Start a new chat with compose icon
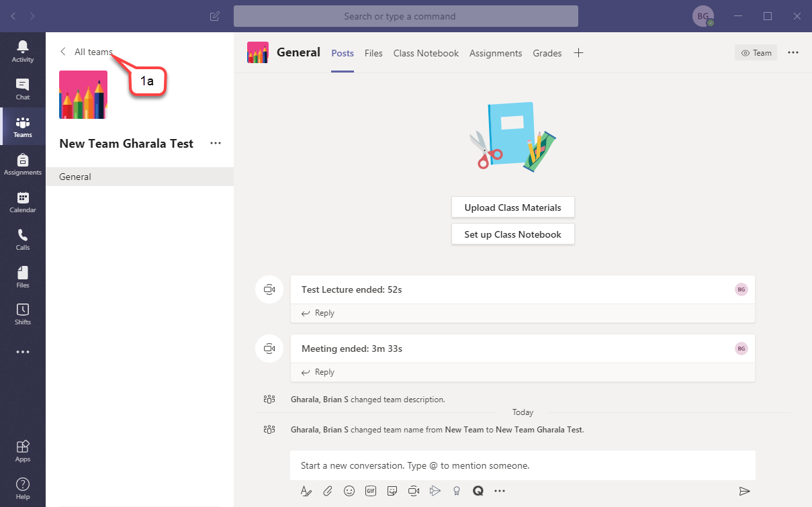The width and height of the screenshot is (812, 507). [215, 16]
